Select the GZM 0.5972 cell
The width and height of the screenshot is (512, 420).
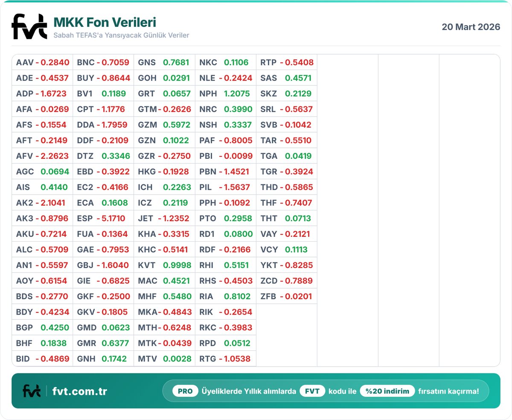(x=165, y=125)
